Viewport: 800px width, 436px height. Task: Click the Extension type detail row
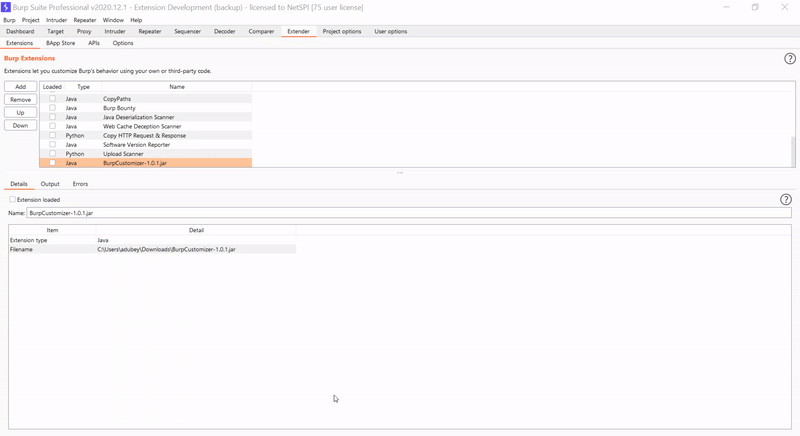click(153, 240)
